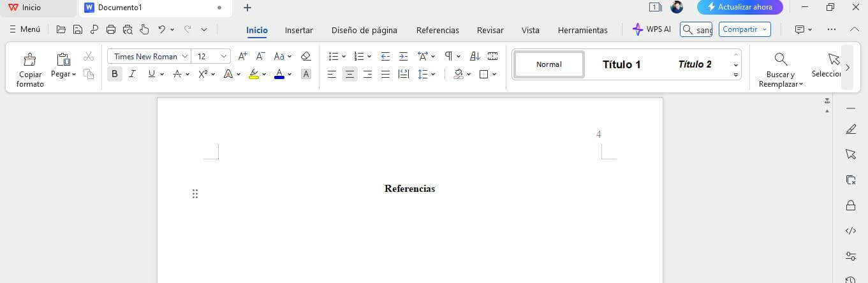Toggle the tab/ruler dotted box icon

tap(492, 56)
